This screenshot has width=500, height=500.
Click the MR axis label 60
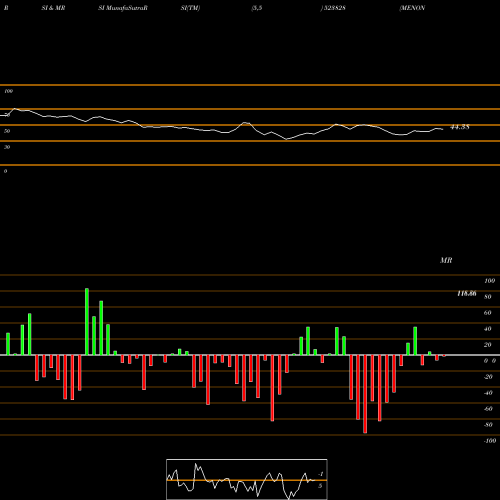coord(488,313)
